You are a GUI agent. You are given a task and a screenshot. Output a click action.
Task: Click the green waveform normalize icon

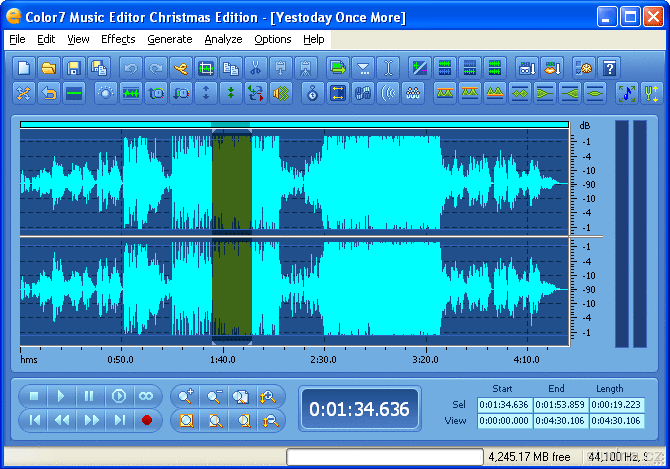tap(130, 93)
